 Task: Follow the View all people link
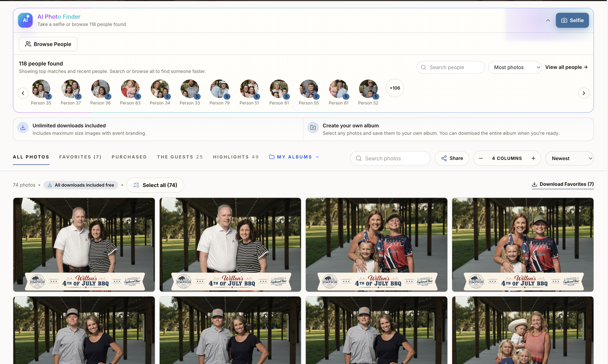point(566,67)
